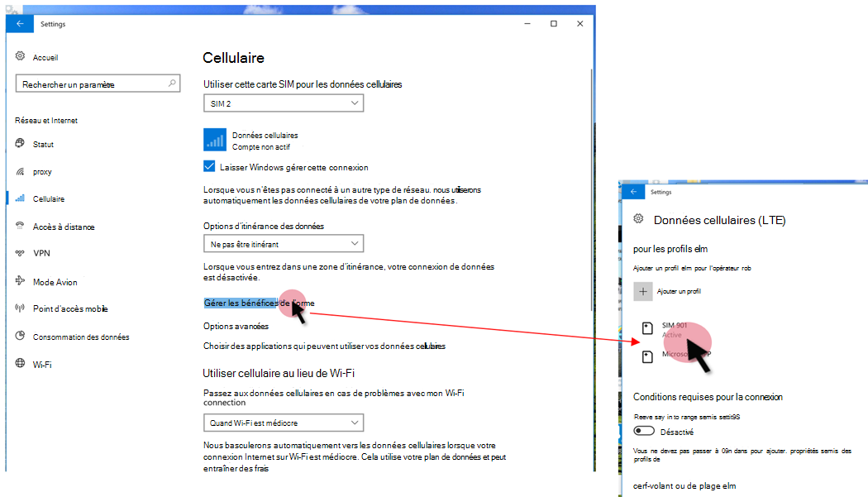Click the Microsoft profile SIM card icon
This screenshot has height=497, width=868.
[647, 356]
